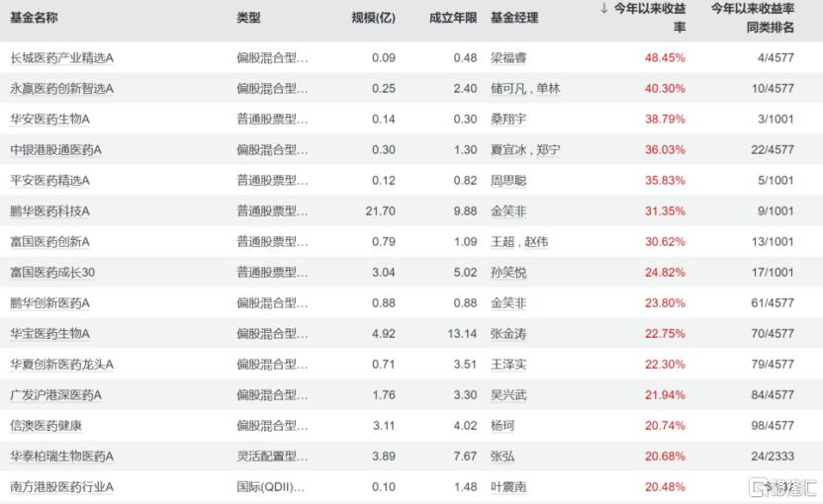Open fund 长城医药产业精选A
Screen dimensions: 823x504
tap(61, 57)
